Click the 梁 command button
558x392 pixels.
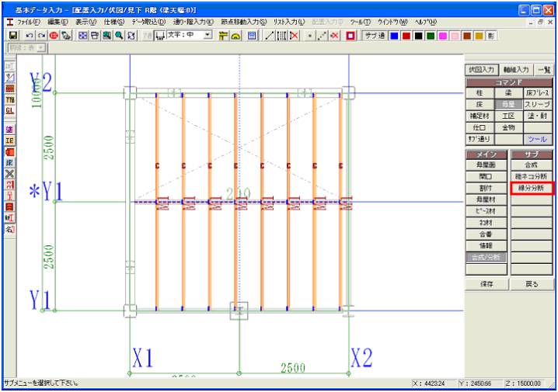pos(508,92)
